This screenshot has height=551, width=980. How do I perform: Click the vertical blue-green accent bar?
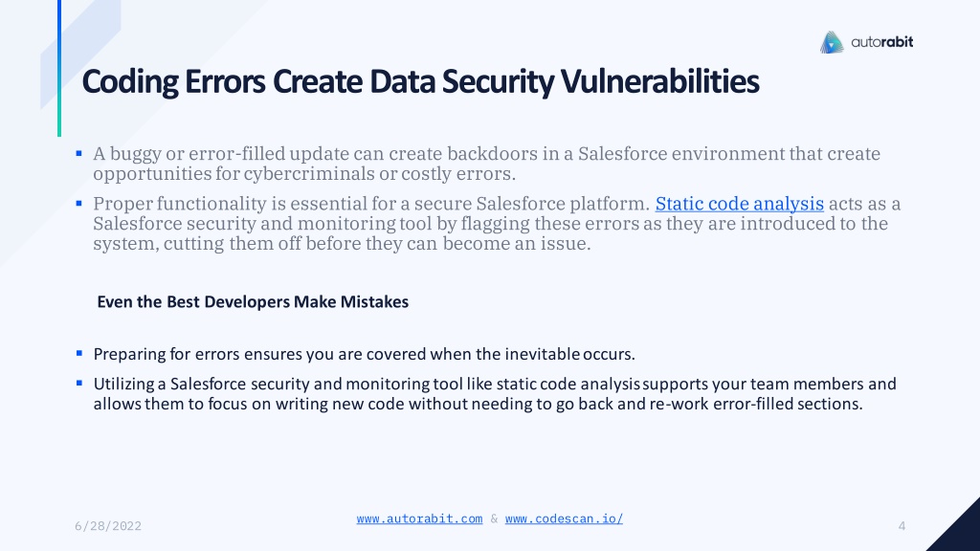click(x=59, y=68)
